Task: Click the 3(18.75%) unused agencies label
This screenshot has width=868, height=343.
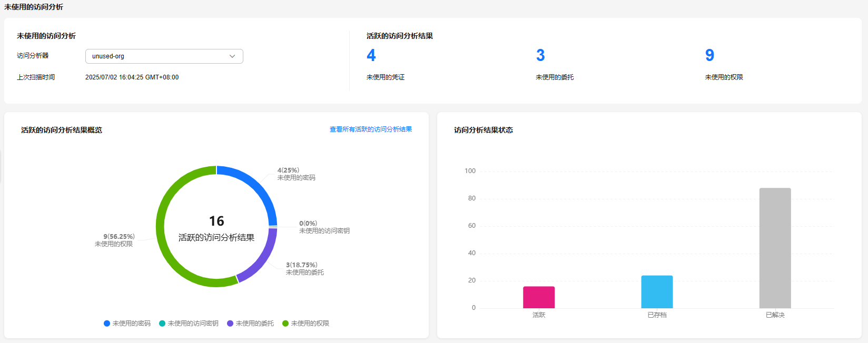Action: click(x=302, y=265)
